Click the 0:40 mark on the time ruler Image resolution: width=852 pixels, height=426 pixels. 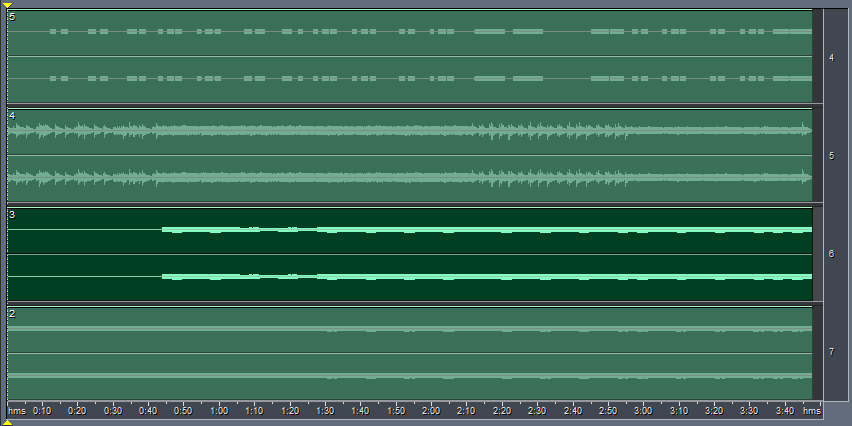tap(148, 410)
